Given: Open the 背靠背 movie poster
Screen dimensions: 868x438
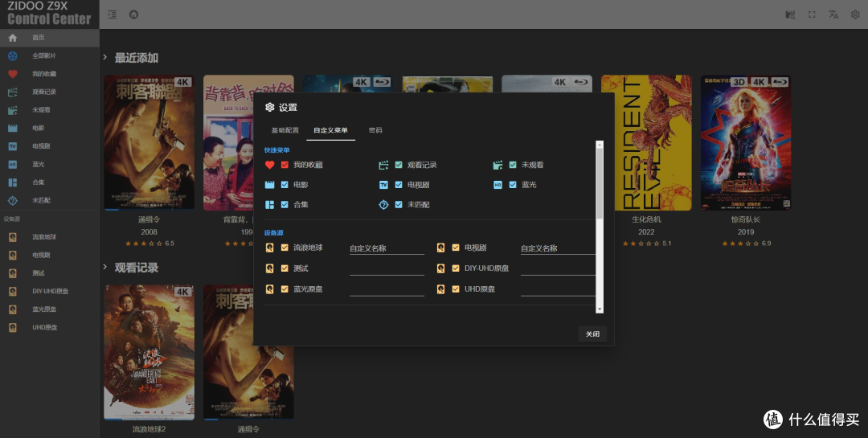Looking at the screenshot, I should tap(228, 143).
